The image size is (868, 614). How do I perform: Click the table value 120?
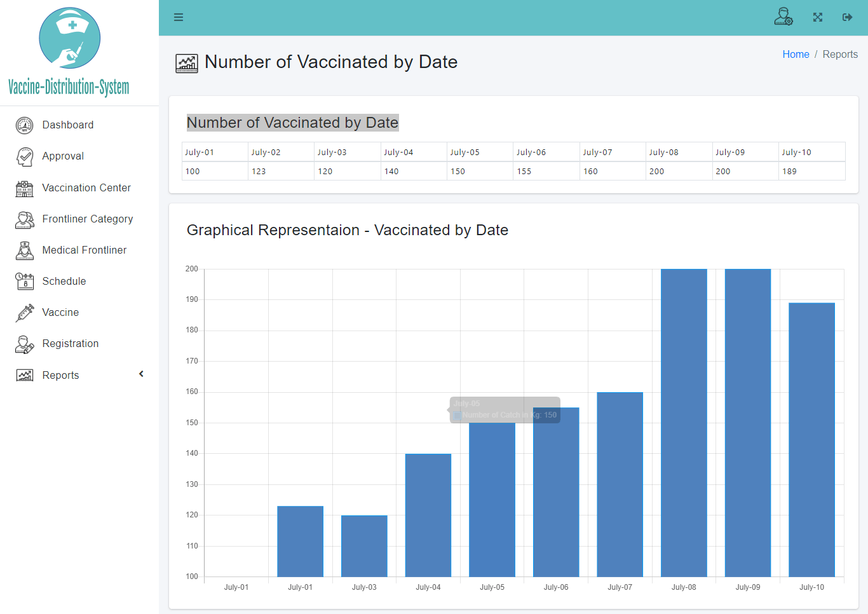(x=348, y=171)
